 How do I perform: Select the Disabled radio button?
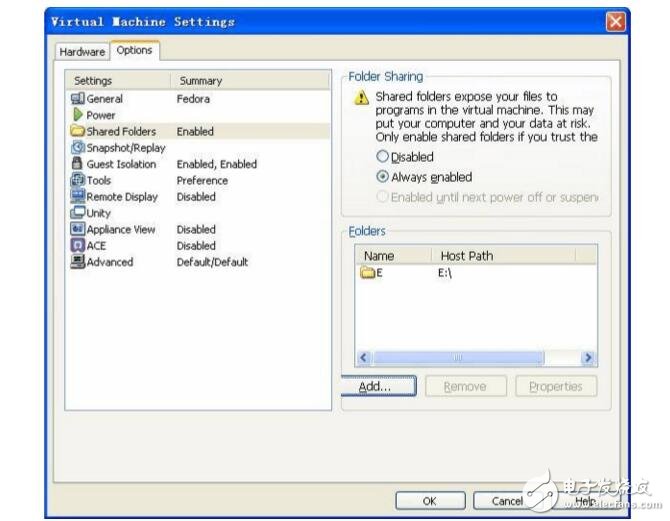tap(382, 157)
